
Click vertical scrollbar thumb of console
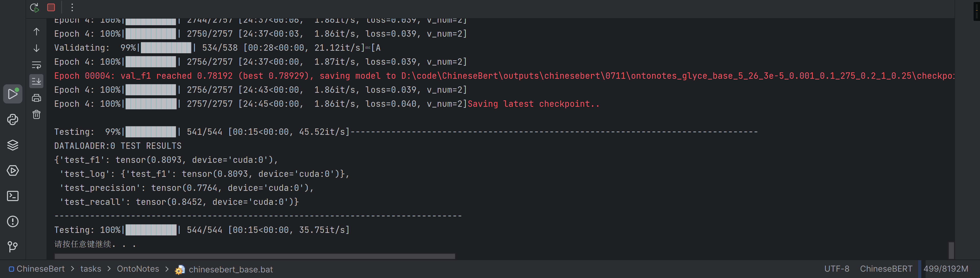[951, 250]
